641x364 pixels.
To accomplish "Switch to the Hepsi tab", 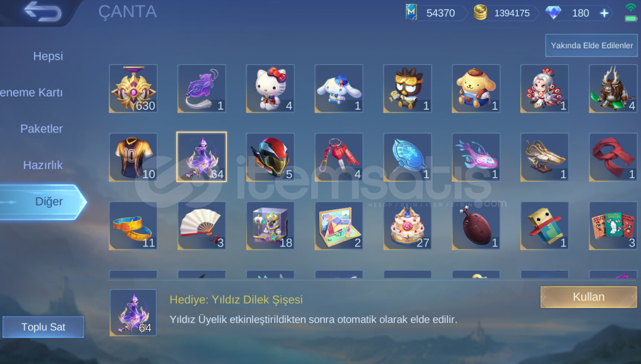I will point(48,56).
